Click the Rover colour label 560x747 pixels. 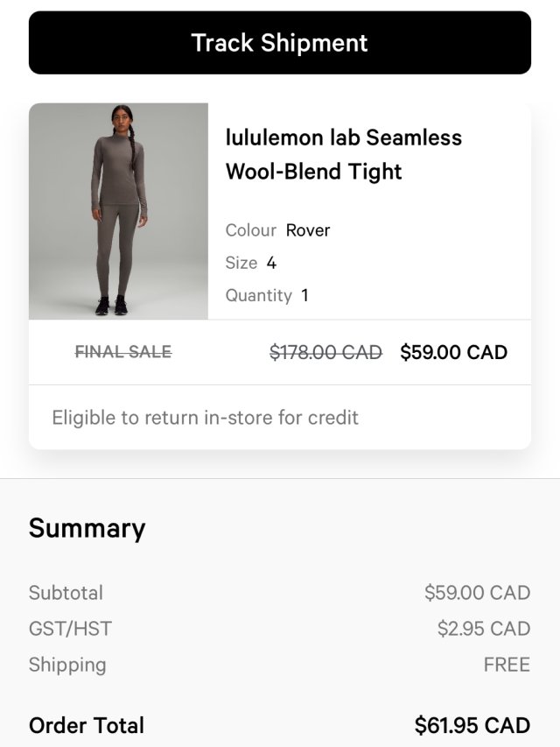pos(306,230)
